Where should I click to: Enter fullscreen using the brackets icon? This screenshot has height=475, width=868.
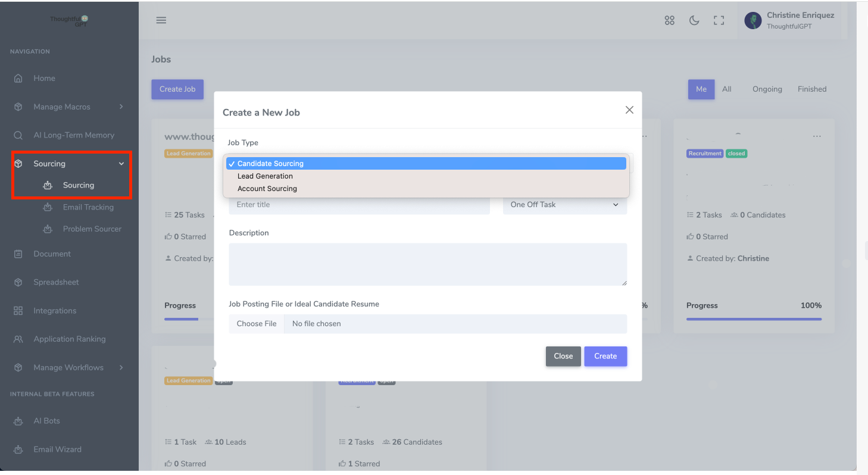click(719, 21)
